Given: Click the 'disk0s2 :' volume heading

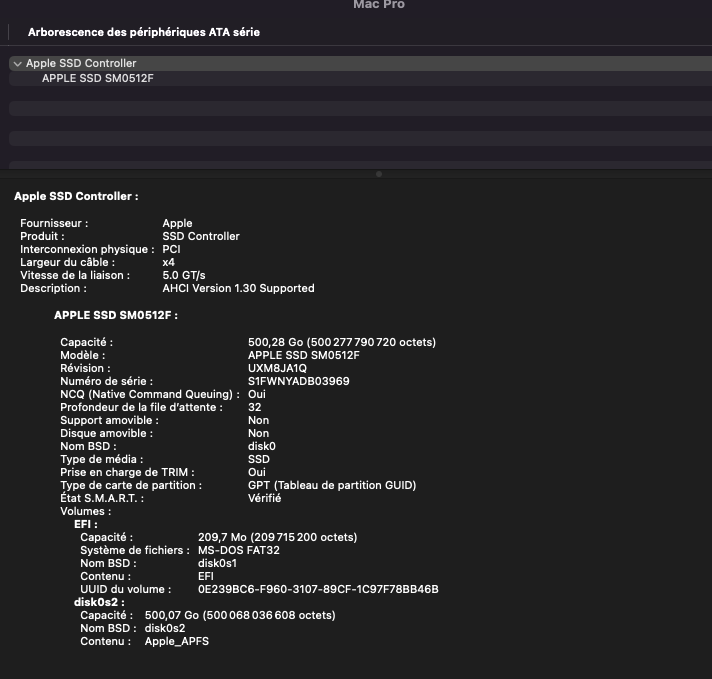Looking at the screenshot, I should 99,602.
